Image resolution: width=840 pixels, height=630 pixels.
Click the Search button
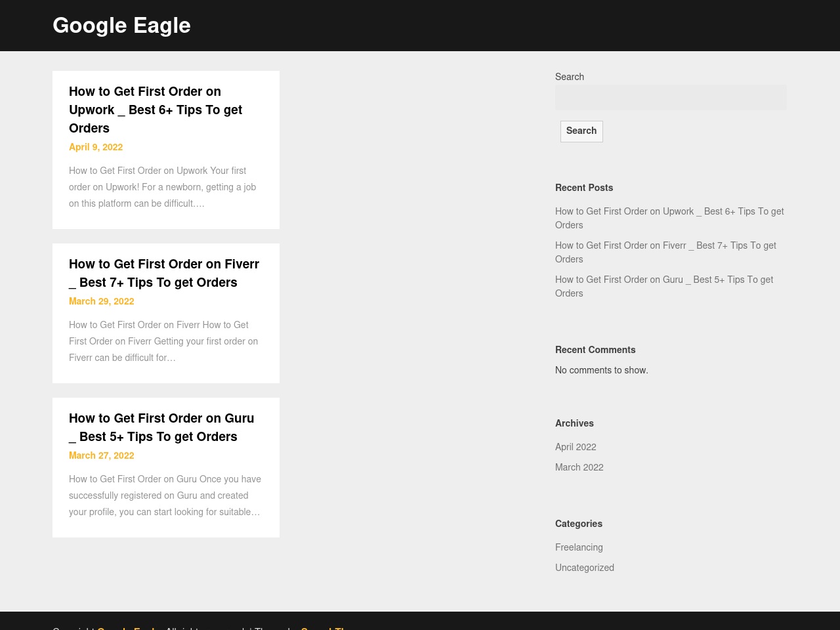pyautogui.click(x=581, y=131)
